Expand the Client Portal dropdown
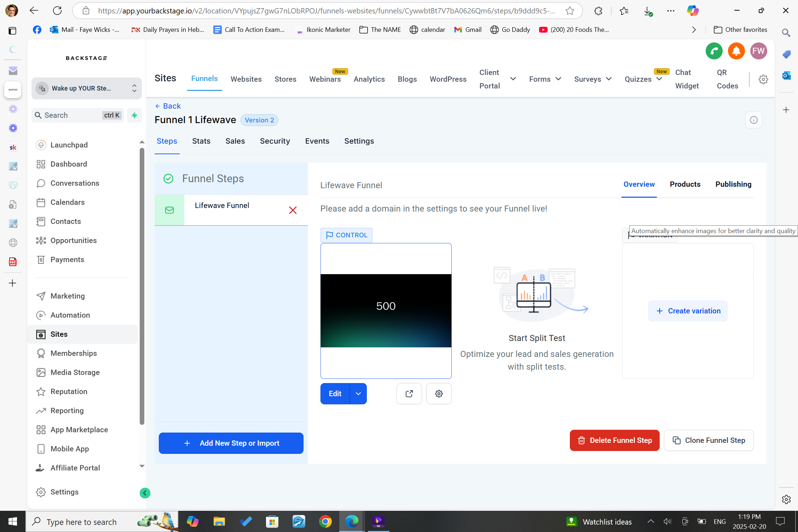Screen dimensions: 798x532 (x=513, y=79)
